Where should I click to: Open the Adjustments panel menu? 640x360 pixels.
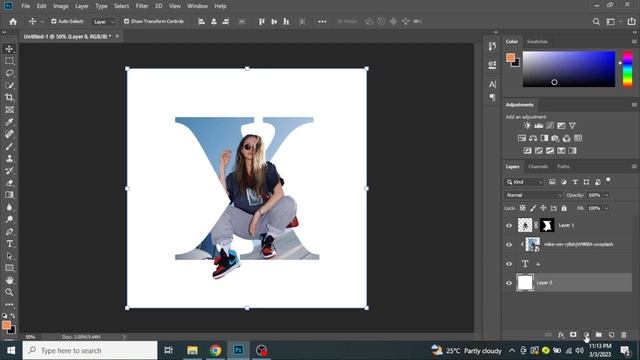(x=634, y=105)
